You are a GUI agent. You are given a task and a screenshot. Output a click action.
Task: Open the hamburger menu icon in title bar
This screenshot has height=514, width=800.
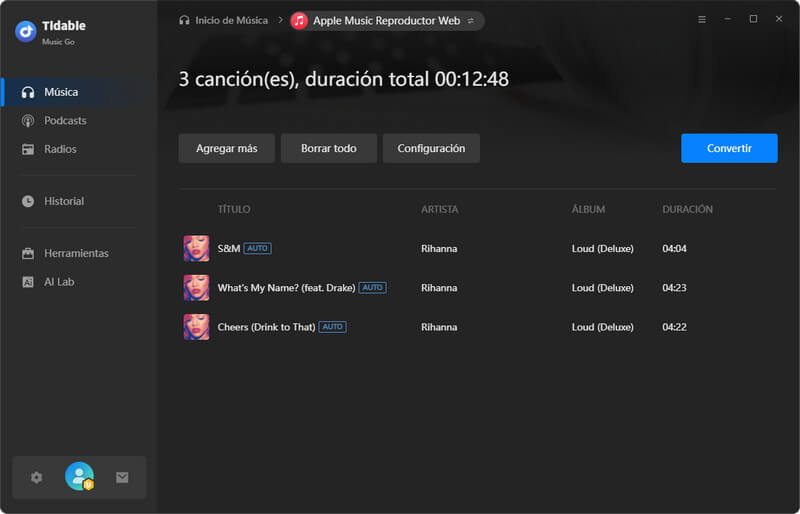701,19
